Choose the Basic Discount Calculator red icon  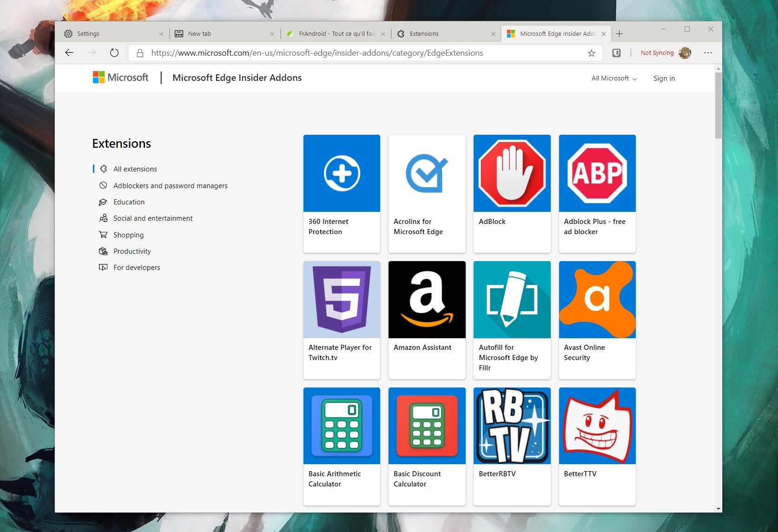coord(427,426)
